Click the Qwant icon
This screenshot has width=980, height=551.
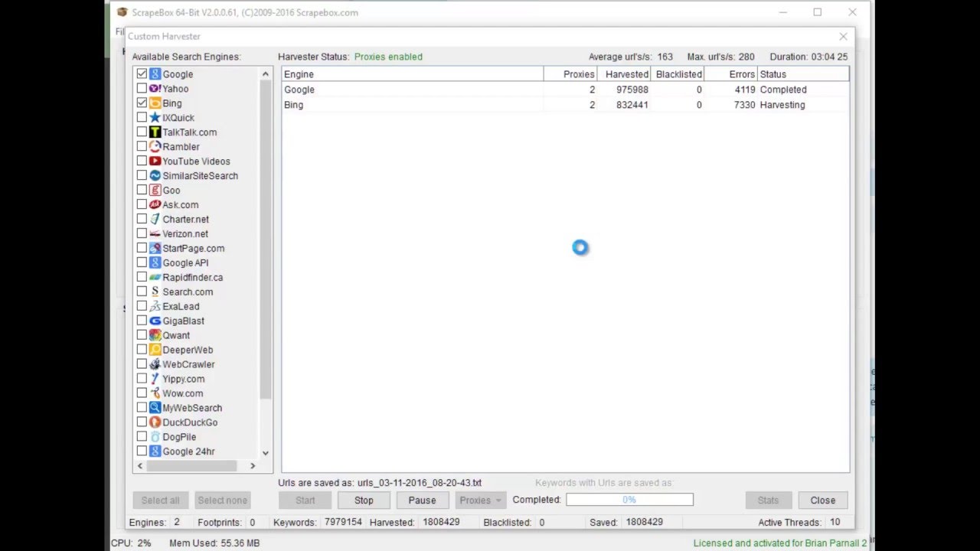(155, 336)
